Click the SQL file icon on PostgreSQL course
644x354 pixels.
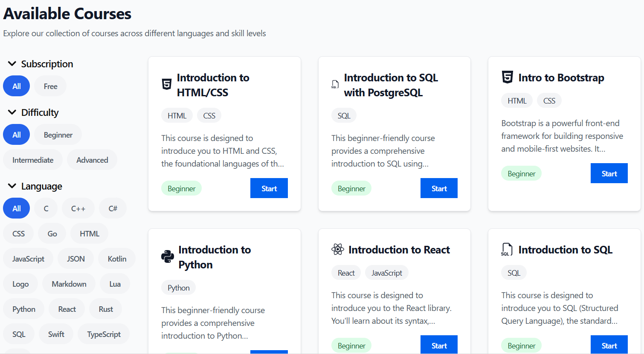tap(335, 84)
